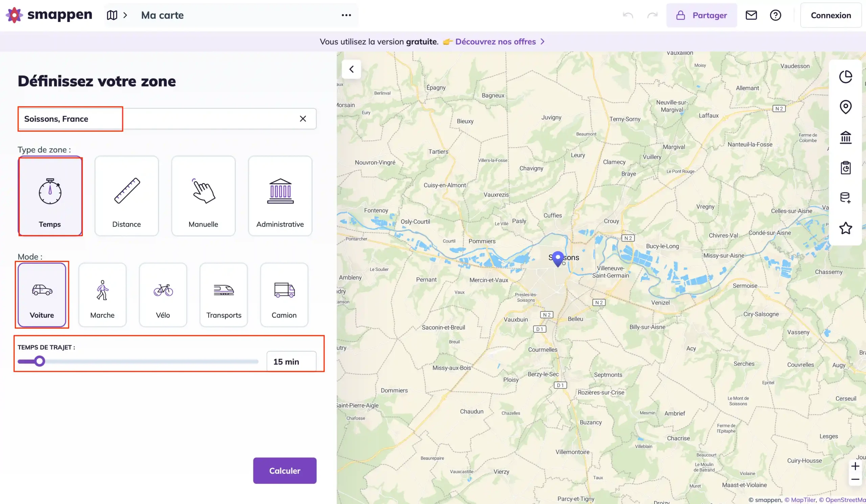Click the clipboard report icon in sidebar
Viewport: 866px width, 504px height.
click(x=845, y=168)
